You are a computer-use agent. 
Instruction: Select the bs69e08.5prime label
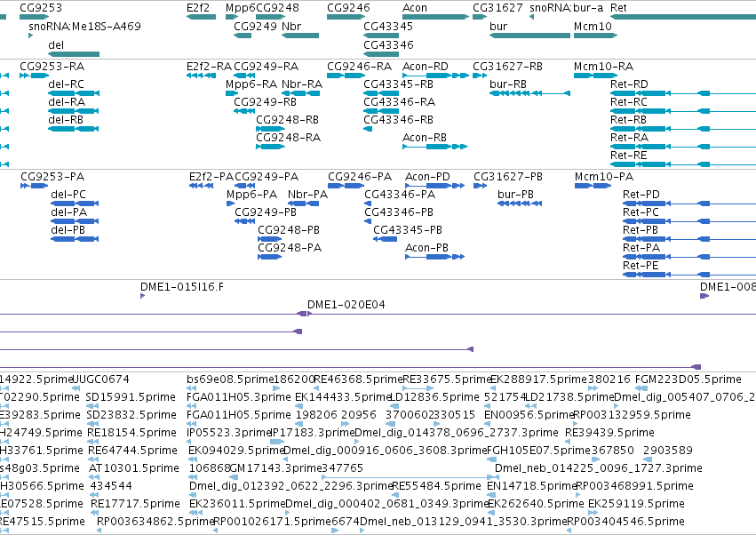click(x=230, y=379)
